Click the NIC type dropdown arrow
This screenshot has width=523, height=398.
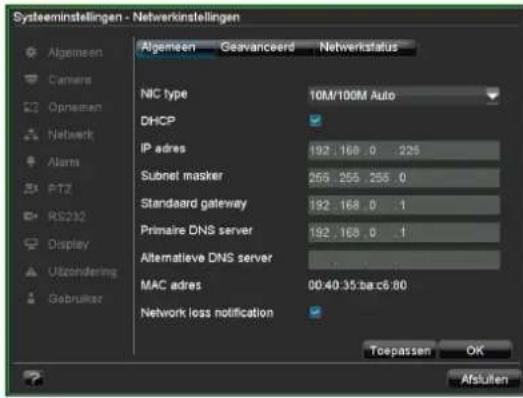(492, 96)
